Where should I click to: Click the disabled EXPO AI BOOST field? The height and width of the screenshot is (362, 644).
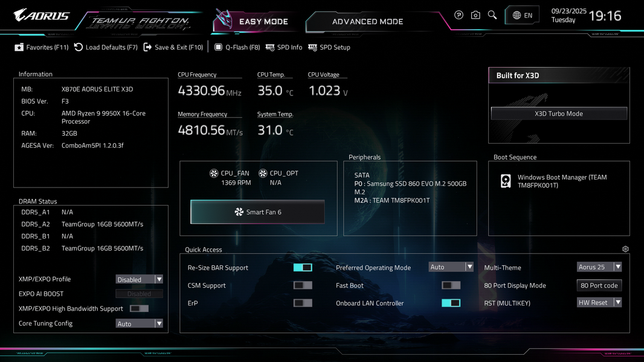click(139, 294)
